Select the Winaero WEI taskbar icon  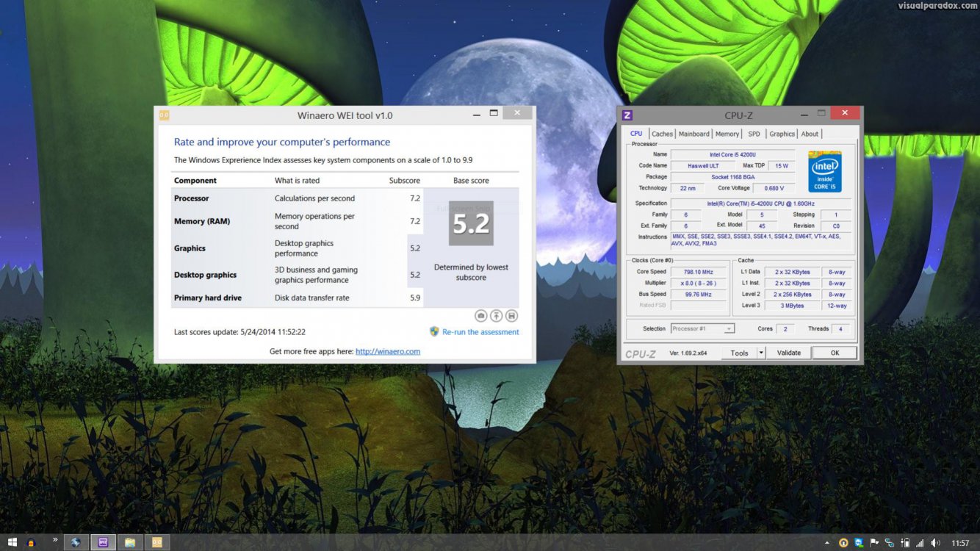(157, 543)
